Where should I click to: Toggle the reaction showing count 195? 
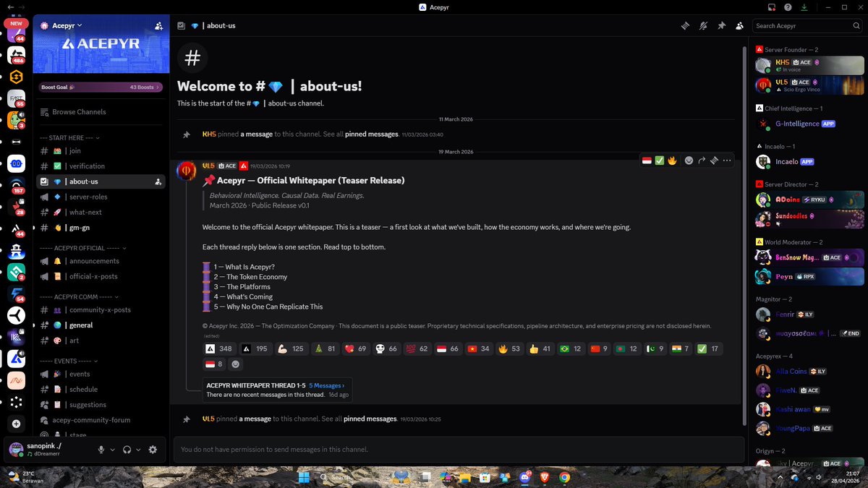255,349
